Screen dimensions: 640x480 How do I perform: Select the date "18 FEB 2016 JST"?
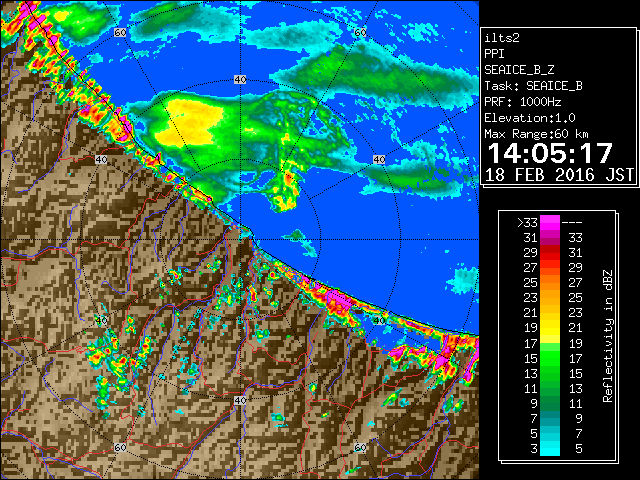(559, 175)
